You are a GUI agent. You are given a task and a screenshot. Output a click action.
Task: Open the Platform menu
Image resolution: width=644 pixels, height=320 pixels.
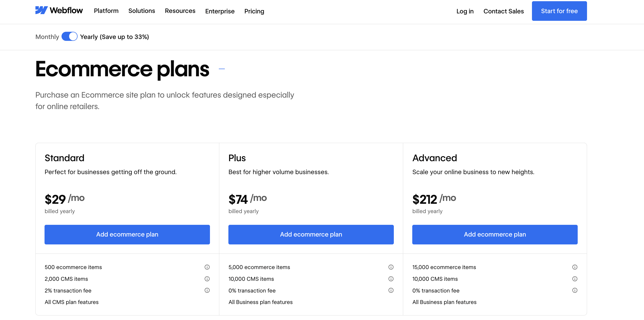106,11
